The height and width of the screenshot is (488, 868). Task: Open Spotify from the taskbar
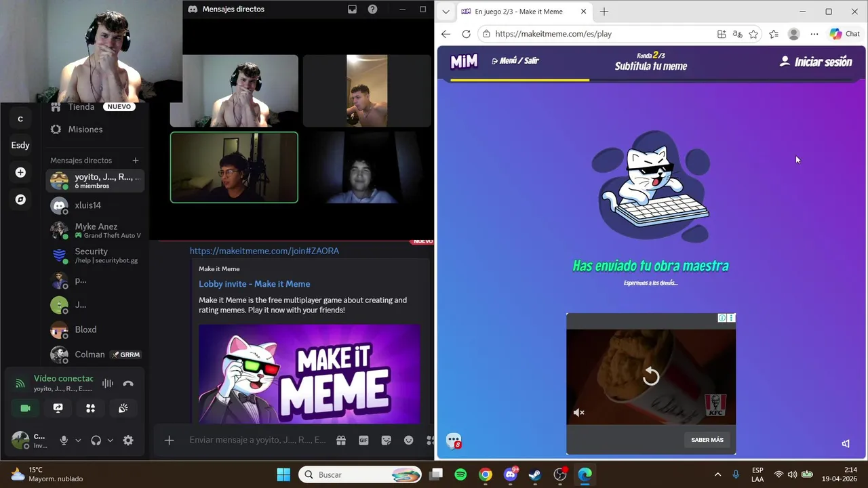(x=460, y=474)
